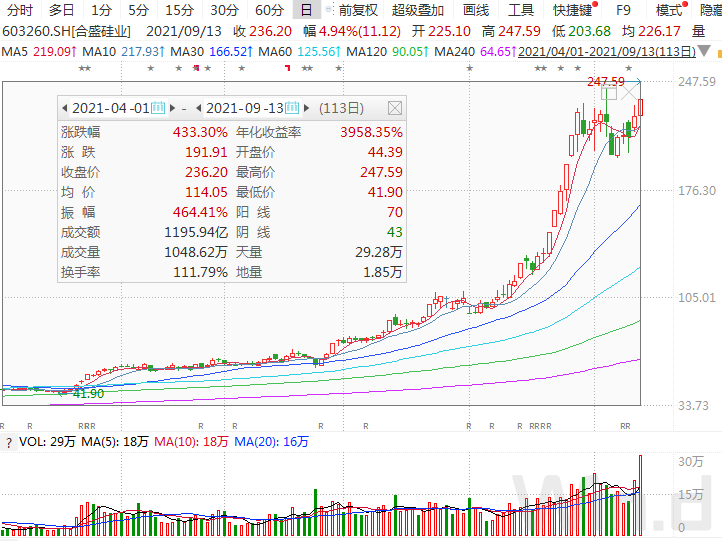Click the date range link 2021/04/01-2021/09/13
The width and height of the screenshot is (722, 541).
pos(579,50)
